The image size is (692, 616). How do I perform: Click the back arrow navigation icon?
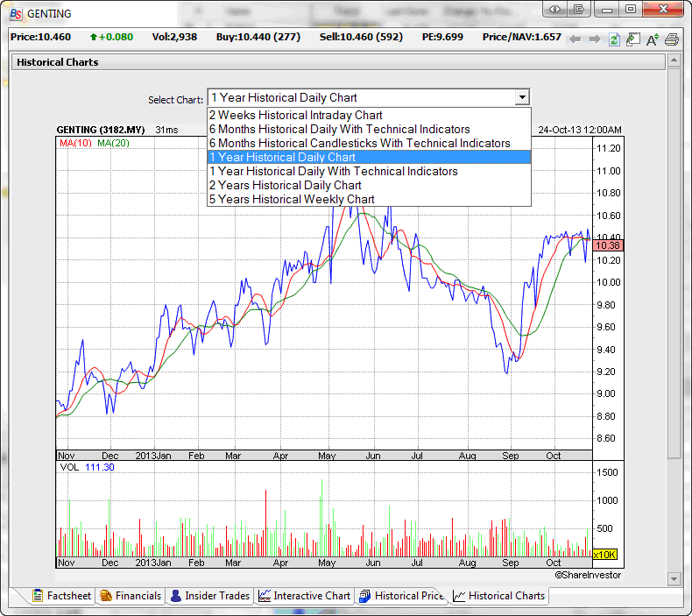point(575,39)
